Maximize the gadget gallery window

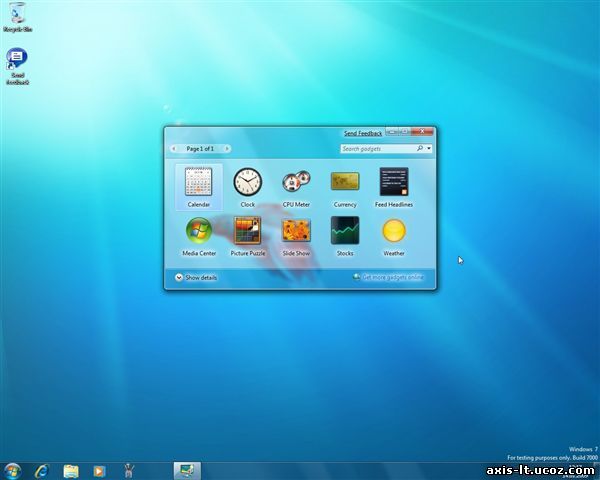404,131
